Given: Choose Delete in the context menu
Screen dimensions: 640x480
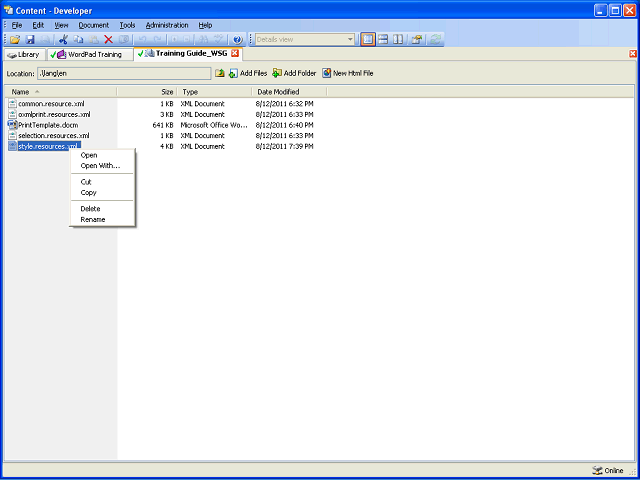Looking at the screenshot, I should 102,209.
